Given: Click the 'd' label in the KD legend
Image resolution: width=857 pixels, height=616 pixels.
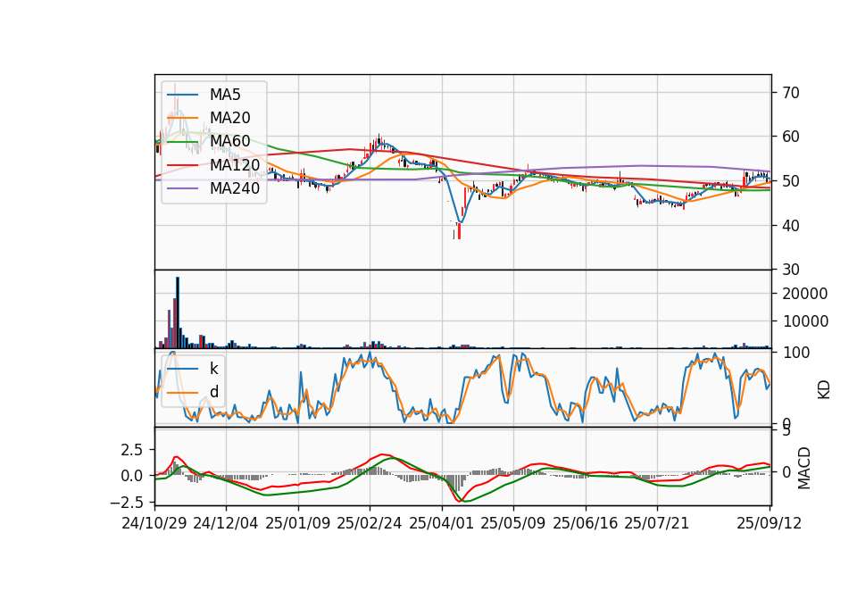Looking at the screenshot, I should 214,392.
